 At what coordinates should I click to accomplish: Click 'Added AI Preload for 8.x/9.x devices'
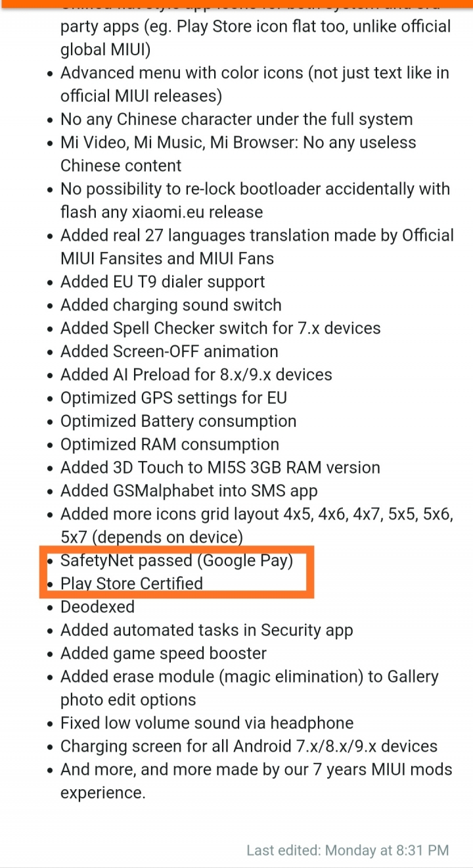196,375
